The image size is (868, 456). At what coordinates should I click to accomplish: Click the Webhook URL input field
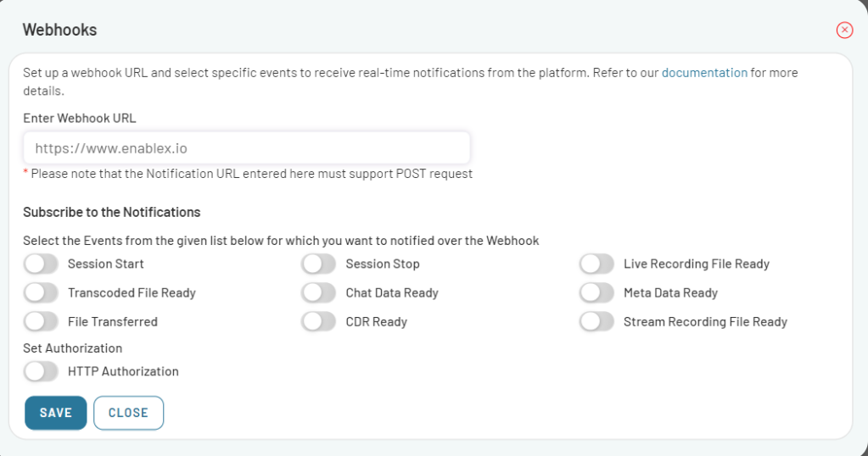click(246, 148)
